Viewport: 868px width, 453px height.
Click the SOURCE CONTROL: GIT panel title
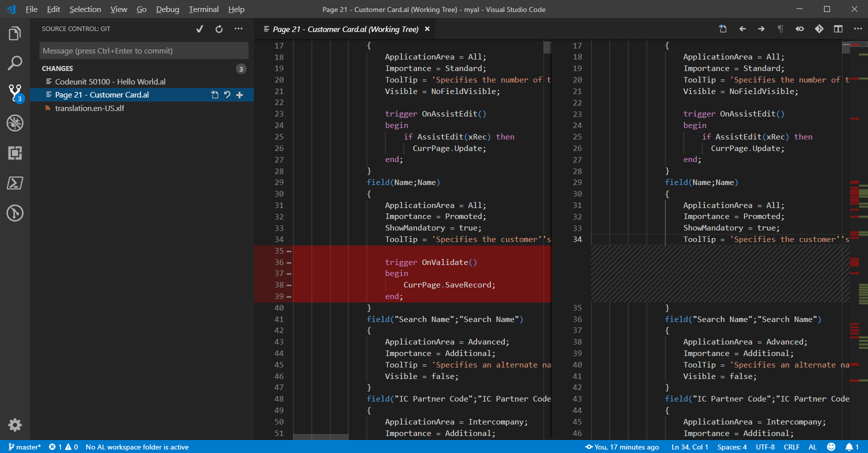[x=76, y=29]
